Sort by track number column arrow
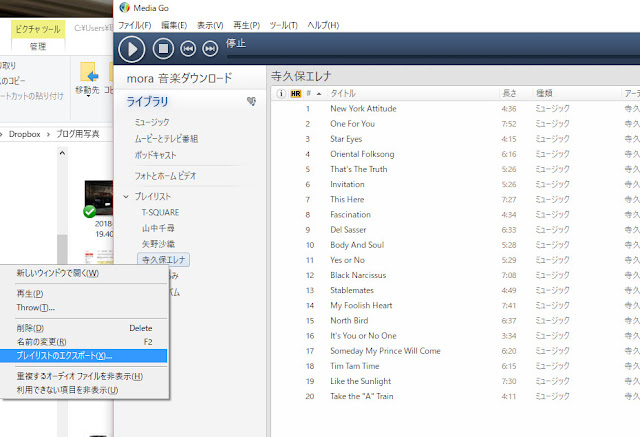This screenshot has height=437, width=640. point(319,94)
